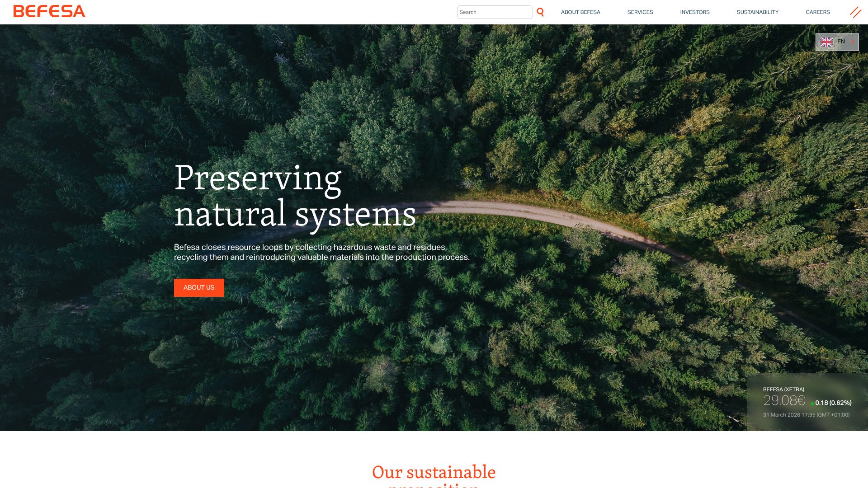Open the Services menu
Viewport: 868px width, 488px height.
click(x=640, y=12)
